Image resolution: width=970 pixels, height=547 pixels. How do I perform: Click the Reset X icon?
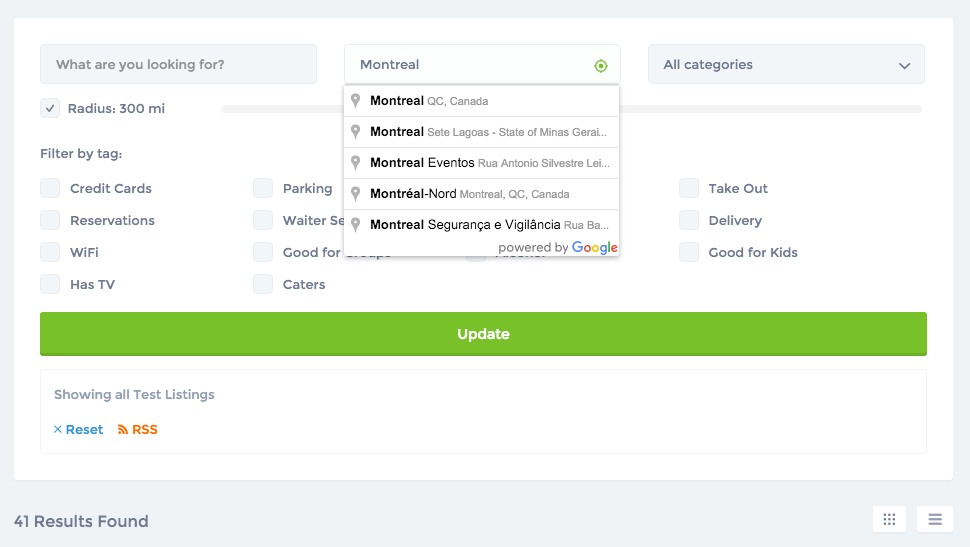[58, 430]
